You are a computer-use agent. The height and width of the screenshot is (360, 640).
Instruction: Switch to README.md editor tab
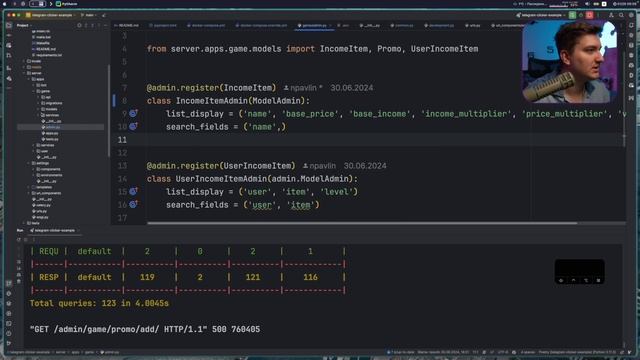[x=127, y=25]
